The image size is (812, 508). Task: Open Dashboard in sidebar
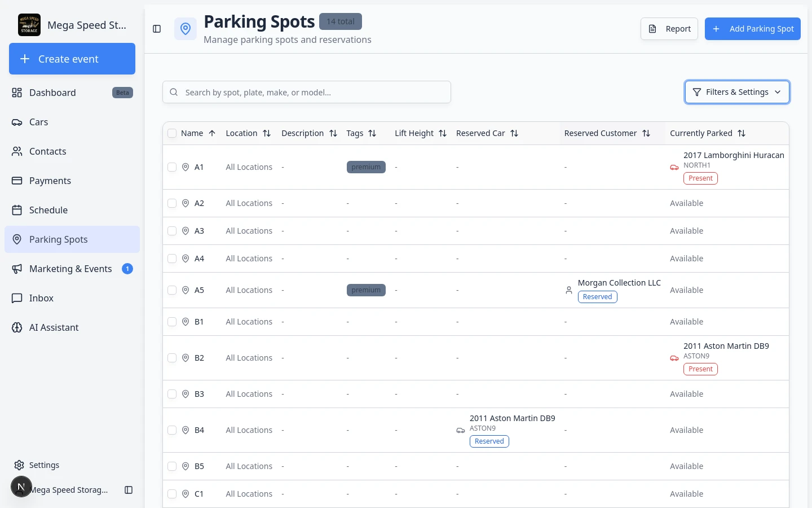pyautogui.click(x=72, y=93)
